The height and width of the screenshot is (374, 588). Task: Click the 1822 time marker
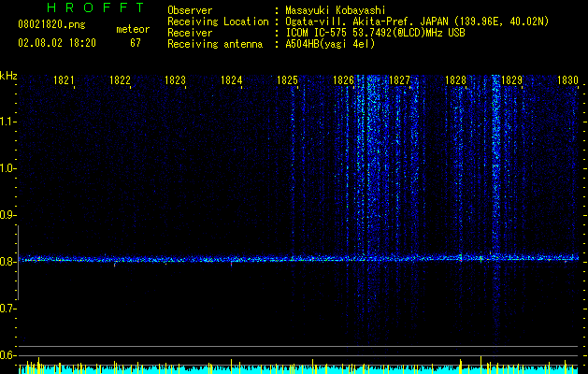(120, 80)
